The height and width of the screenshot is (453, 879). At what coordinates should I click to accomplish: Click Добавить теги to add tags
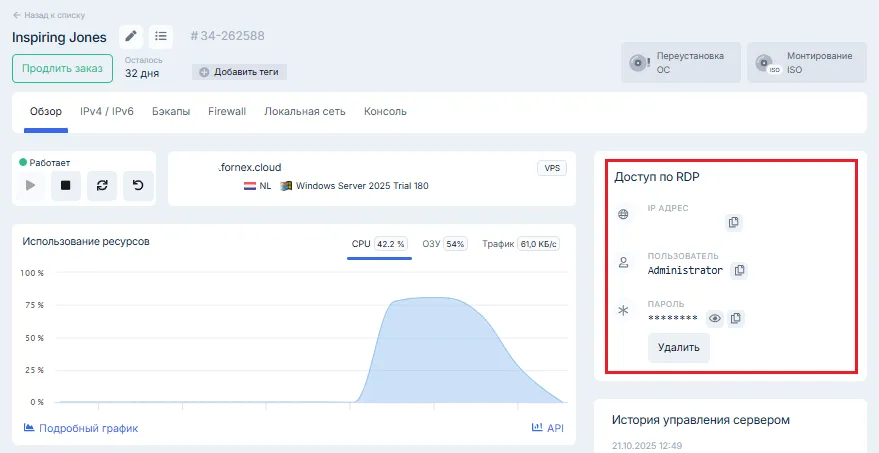pyautogui.click(x=240, y=72)
